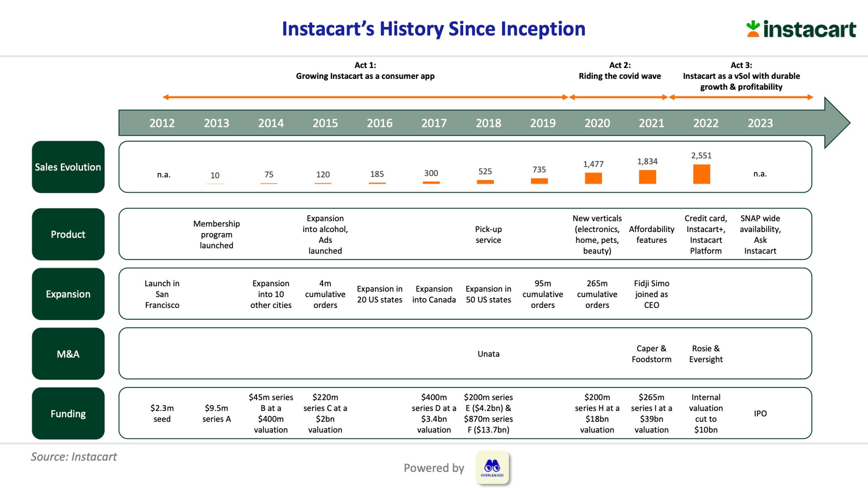Click the Overloaded owl icon bottom center
Image resolution: width=868 pixels, height=488 pixels.
pos(493,467)
